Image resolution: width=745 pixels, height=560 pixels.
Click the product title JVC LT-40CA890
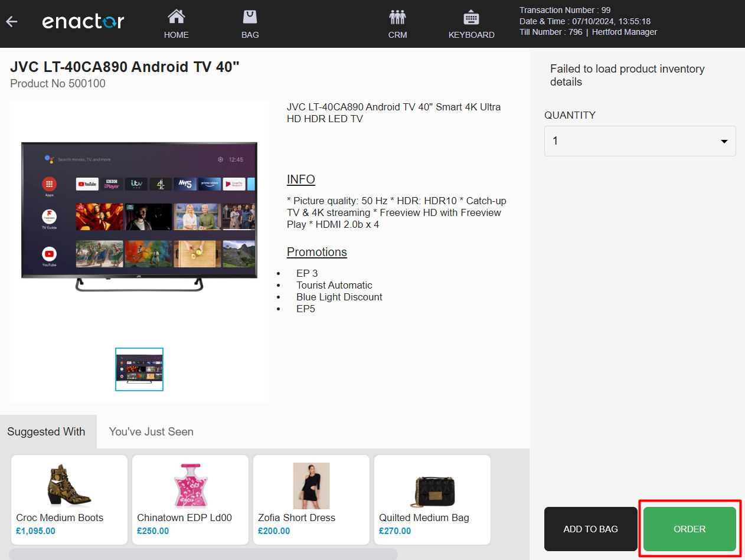coord(125,67)
